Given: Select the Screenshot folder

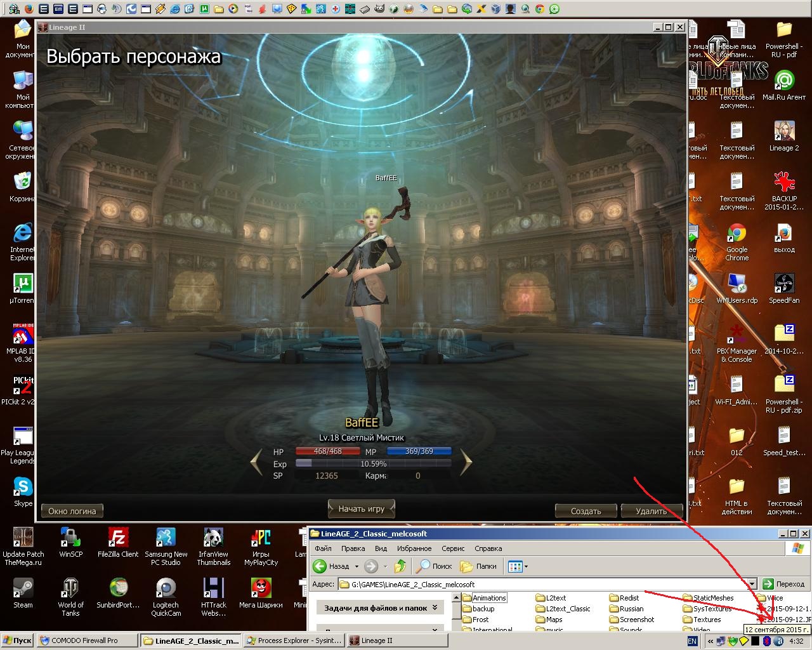Looking at the screenshot, I should pyautogui.click(x=632, y=620).
